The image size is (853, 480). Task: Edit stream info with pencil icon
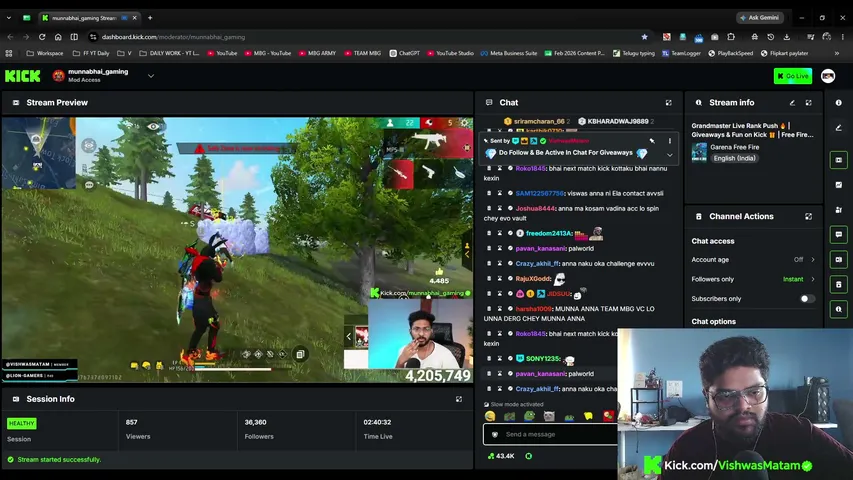click(792, 103)
